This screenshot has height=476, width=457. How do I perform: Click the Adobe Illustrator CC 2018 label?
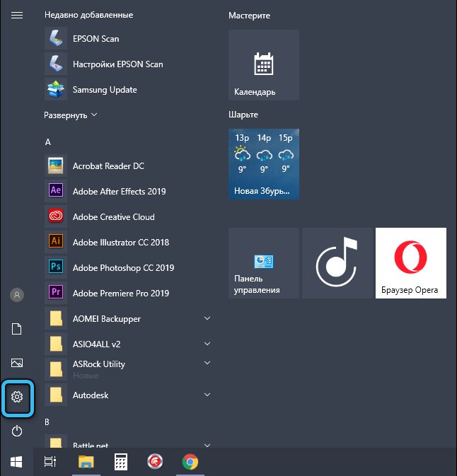point(121,243)
